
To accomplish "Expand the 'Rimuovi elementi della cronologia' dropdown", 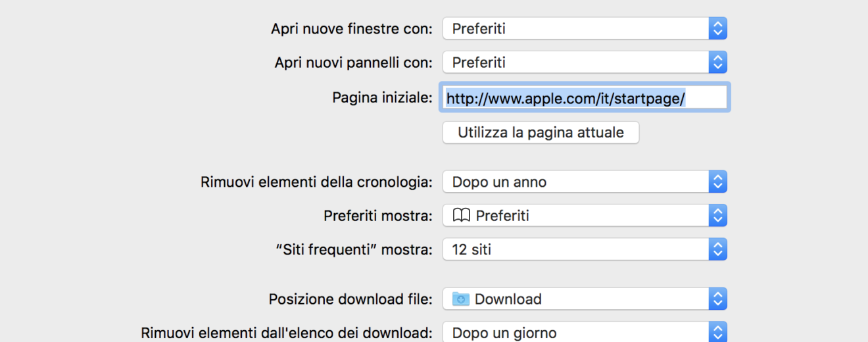I will click(576, 182).
